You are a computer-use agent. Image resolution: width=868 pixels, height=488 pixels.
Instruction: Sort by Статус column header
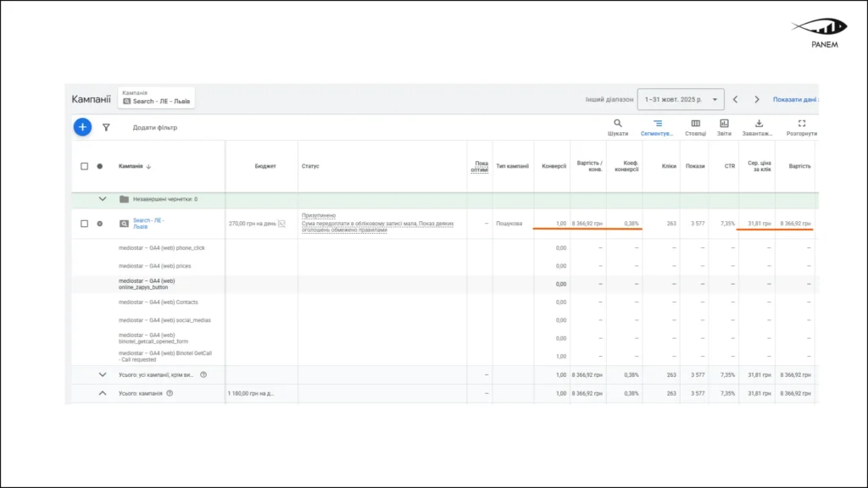tap(310, 166)
